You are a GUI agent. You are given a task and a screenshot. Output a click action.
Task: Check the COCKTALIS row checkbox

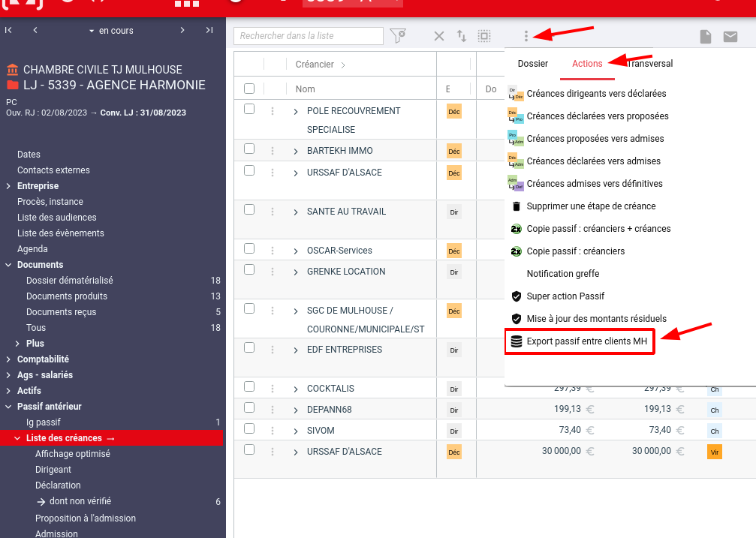[249, 386]
